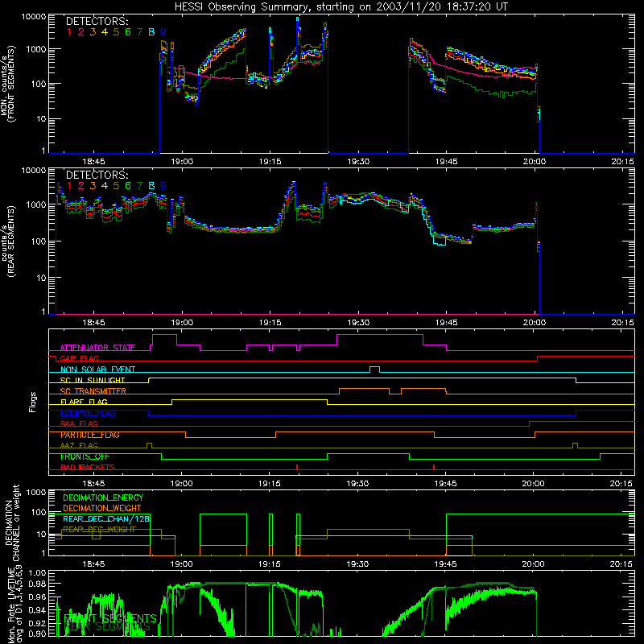Click the FRONTS_OFF flag label

coord(85,456)
